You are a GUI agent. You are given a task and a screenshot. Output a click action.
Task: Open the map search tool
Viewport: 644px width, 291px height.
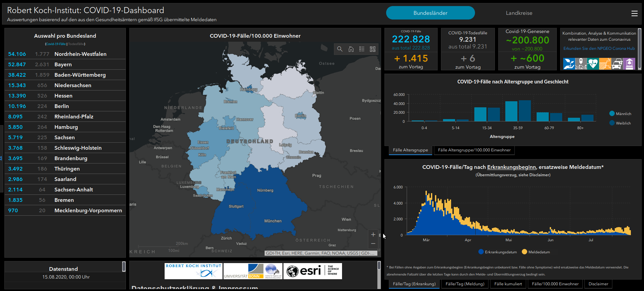coord(340,49)
